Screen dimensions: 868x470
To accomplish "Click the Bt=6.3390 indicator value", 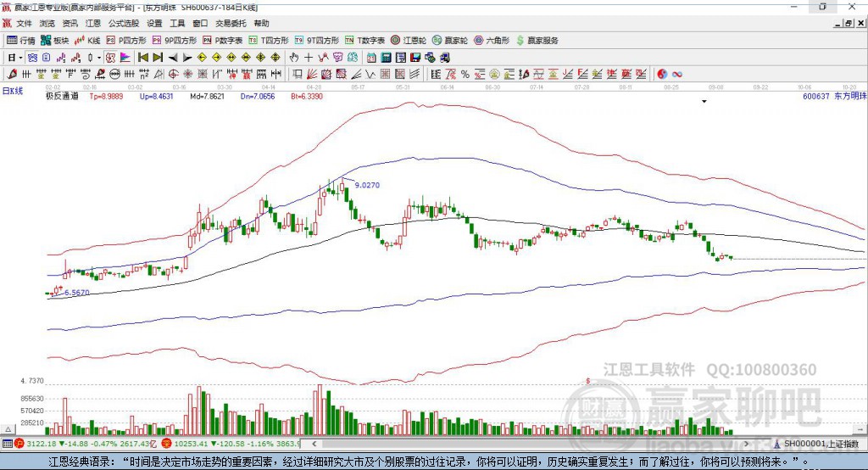I will pos(307,96).
